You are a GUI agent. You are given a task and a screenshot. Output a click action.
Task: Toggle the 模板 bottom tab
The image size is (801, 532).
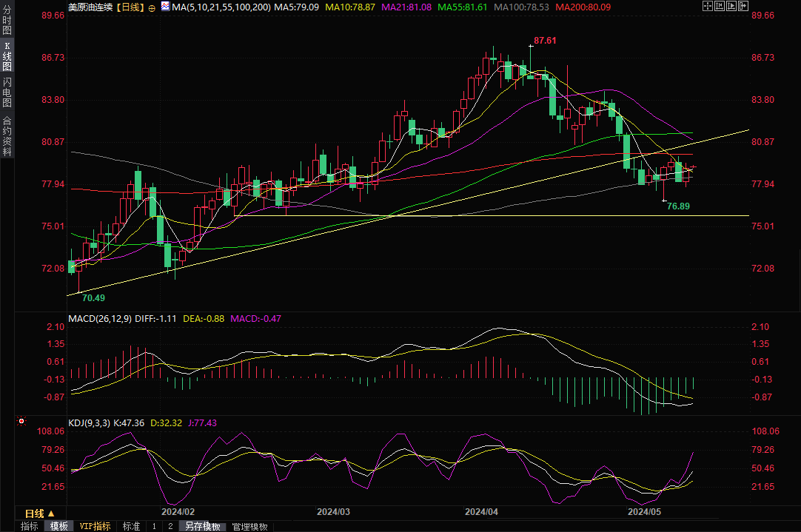click(x=59, y=526)
